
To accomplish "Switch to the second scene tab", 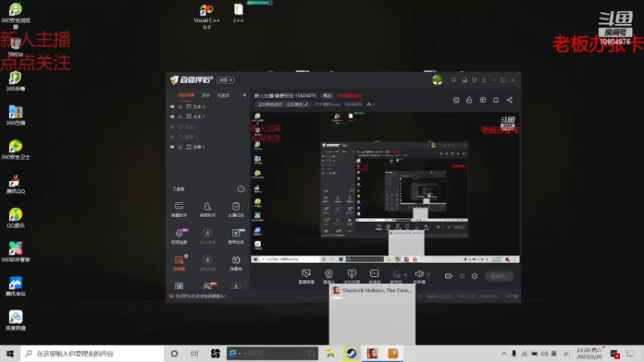I will (x=206, y=95).
